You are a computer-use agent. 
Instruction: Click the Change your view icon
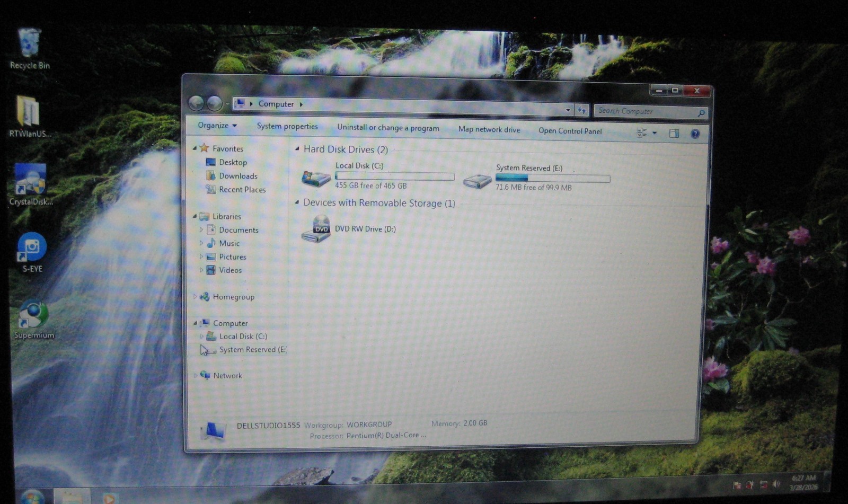click(642, 133)
